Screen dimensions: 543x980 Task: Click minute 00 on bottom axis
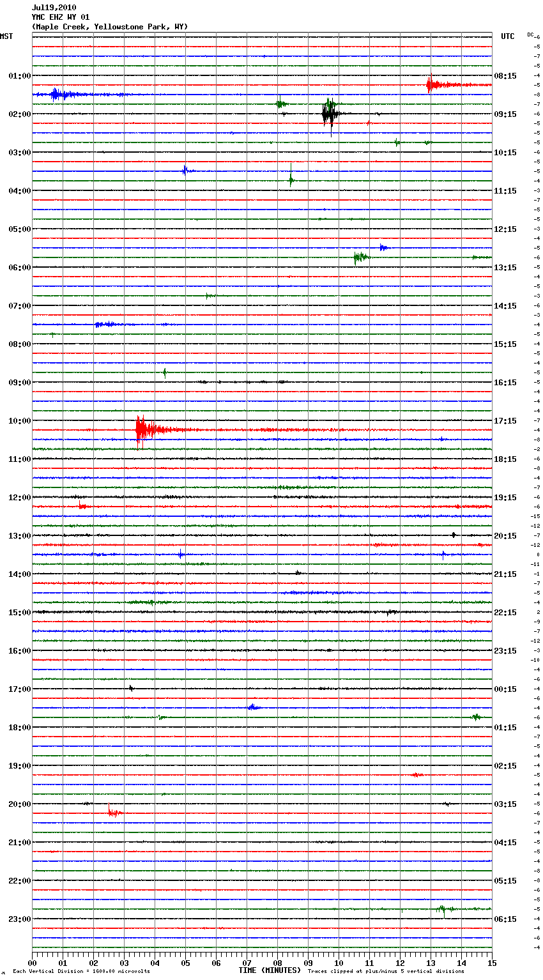click(x=32, y=963)
